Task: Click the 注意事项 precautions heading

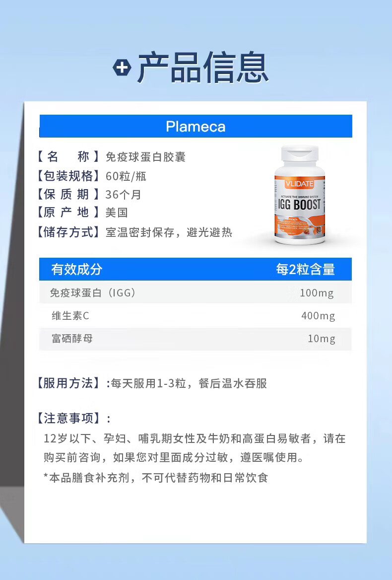Action: (68, 418)
